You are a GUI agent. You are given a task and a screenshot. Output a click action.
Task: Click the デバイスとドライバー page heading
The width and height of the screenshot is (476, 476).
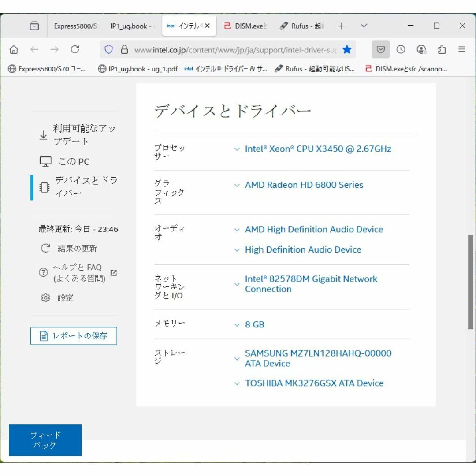233,111
